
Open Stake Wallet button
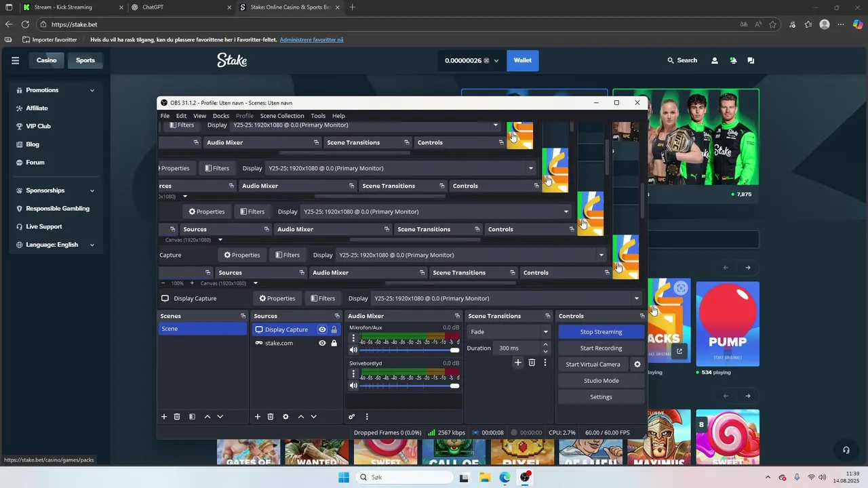(x=523, y=60)
